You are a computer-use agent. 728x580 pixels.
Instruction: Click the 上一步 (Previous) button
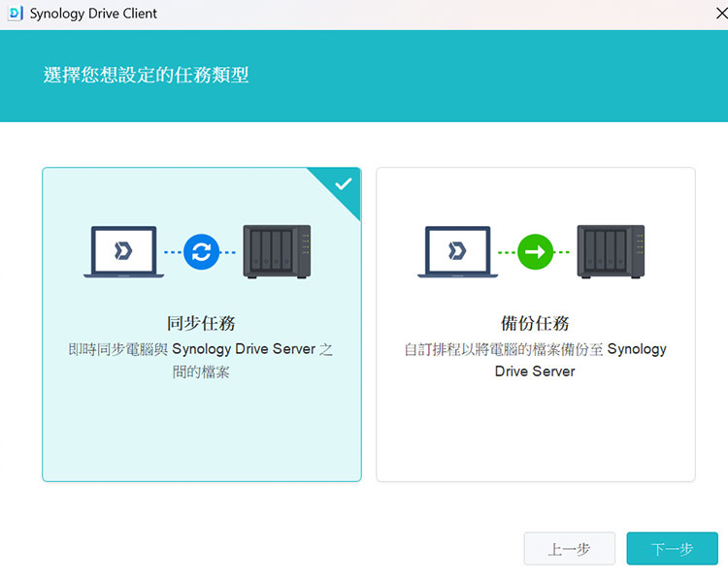(569, 548)
